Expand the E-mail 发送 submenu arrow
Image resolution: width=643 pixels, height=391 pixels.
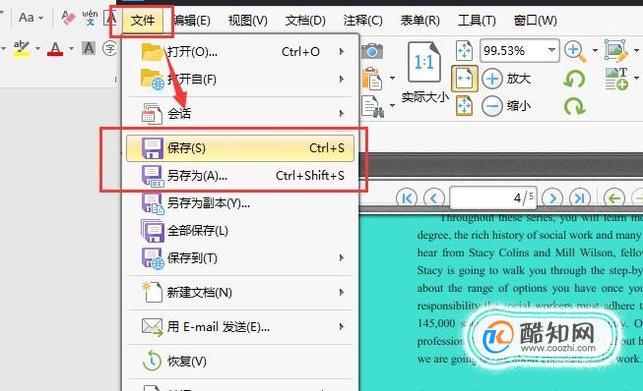(x=341, y=327)
